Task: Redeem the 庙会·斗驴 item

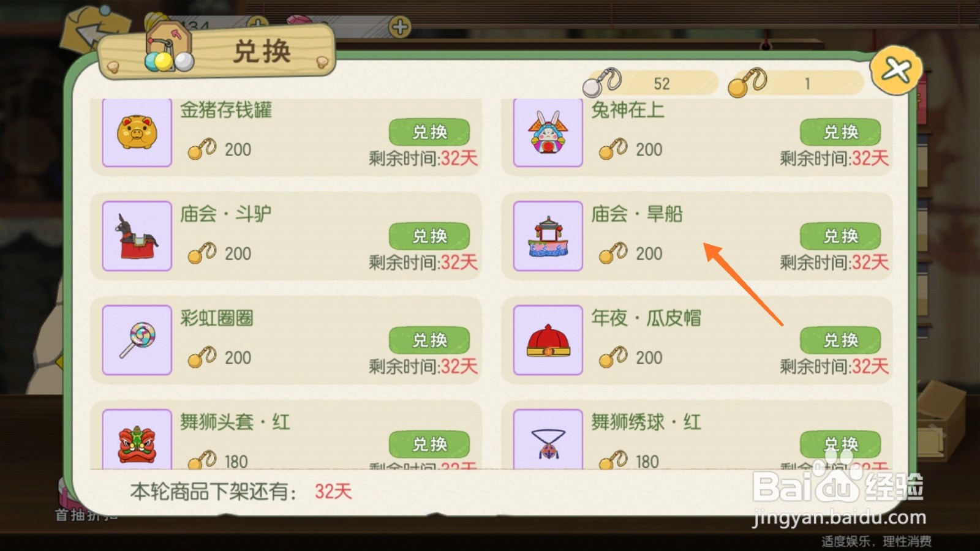Action: pyautogui.click(x=429, y=236)
